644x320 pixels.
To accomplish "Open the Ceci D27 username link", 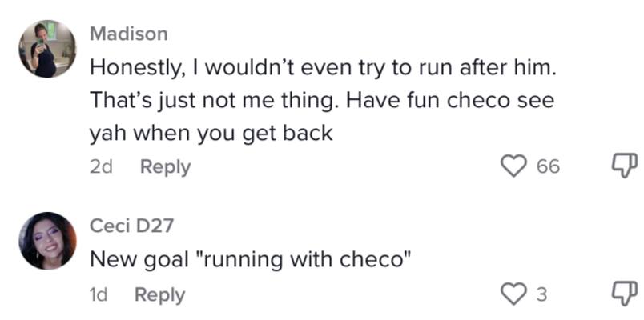I will (x=131, y=226).
